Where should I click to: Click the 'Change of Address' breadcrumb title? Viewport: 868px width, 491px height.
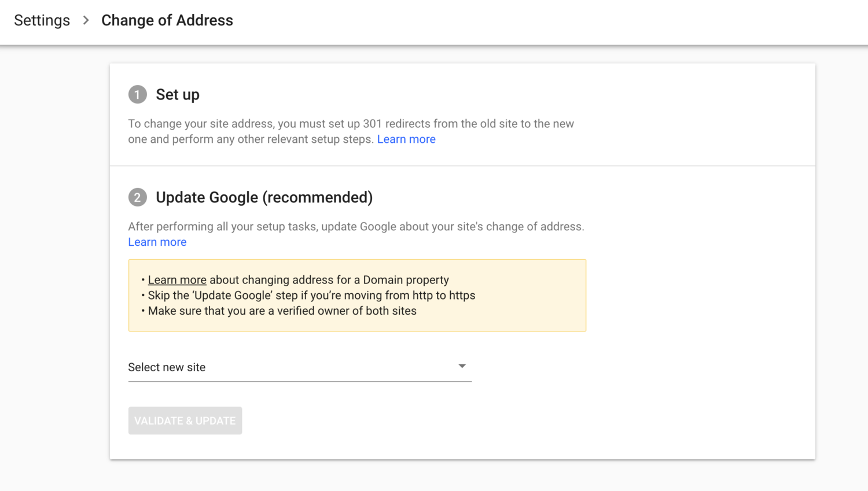tap(167, 20)
